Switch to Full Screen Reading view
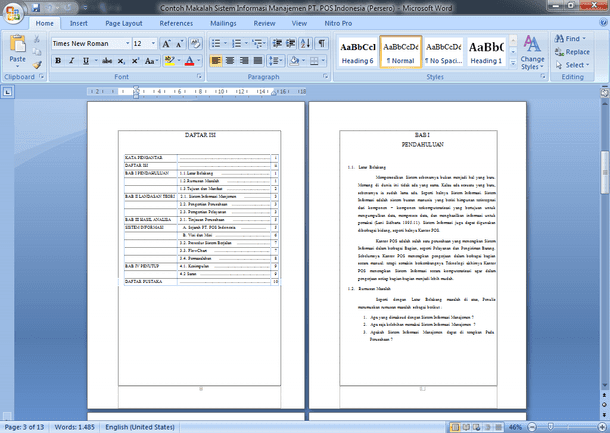The image size is (610, 433). (x=466, y=427)
